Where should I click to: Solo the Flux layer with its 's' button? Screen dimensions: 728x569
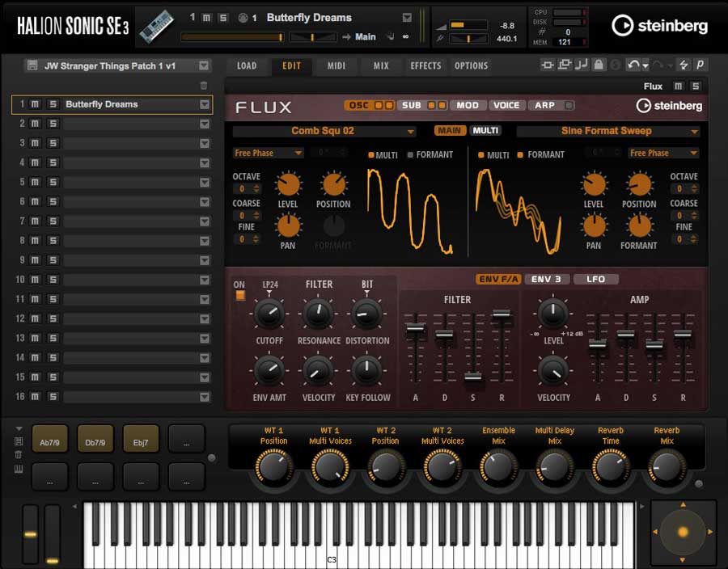(695, 86)
